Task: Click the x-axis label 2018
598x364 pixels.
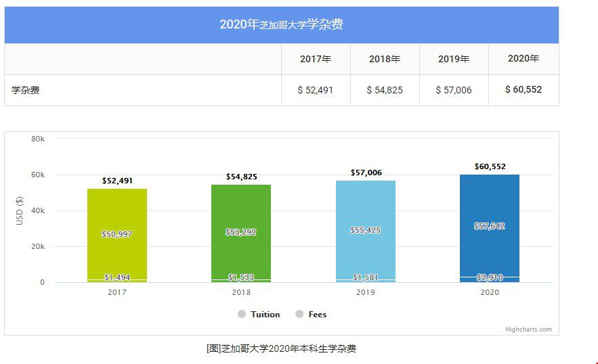Action: [x=241, y=292]
